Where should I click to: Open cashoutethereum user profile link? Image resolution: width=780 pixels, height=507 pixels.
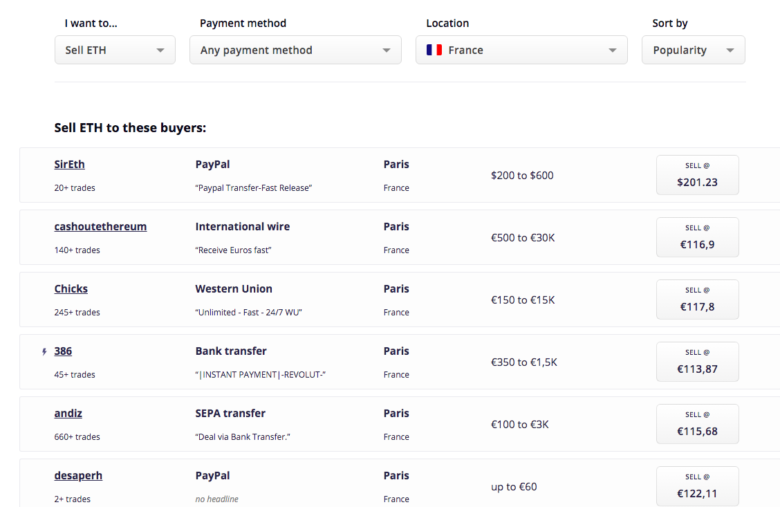click(x=100, y=226)
